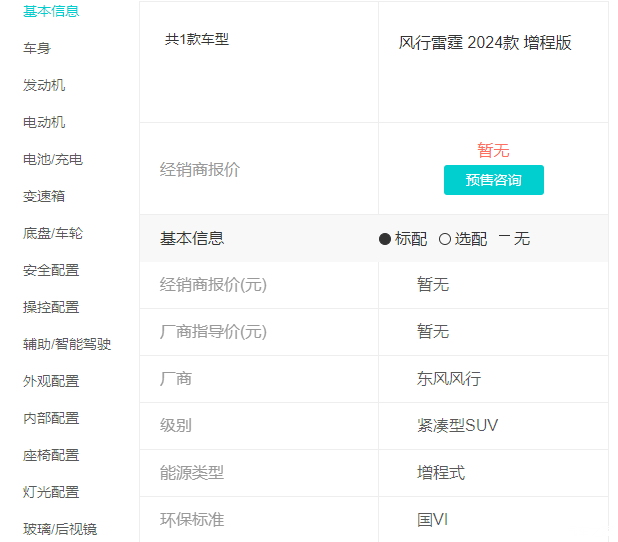Click the 暂无 dealer price text in red
This screenshot has height=542, width=618.
pos(493,150)
